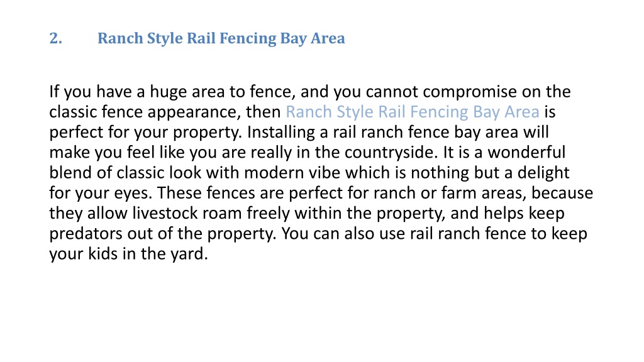Click the word 'because' at line end
The height and width of the screenshot is (362, 644).
coord(562,193)
